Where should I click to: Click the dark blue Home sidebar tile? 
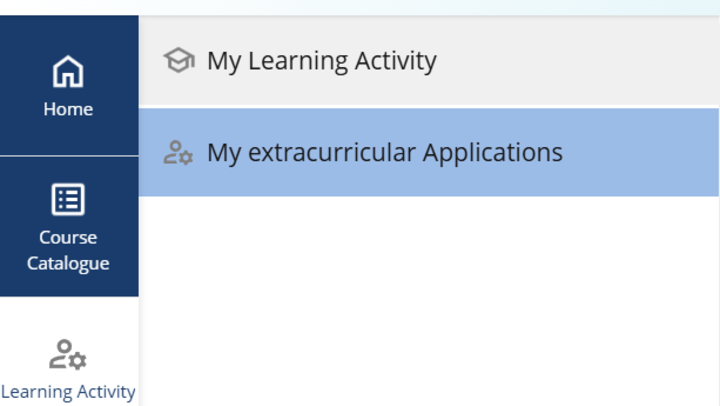point(69,85)
